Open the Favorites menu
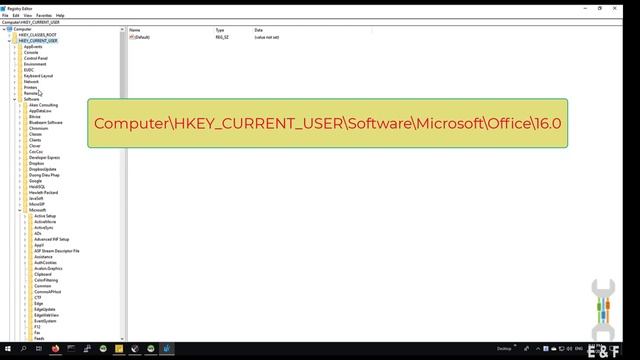The width and height of the screenshot is (640, 360). (x=44, y=16)
